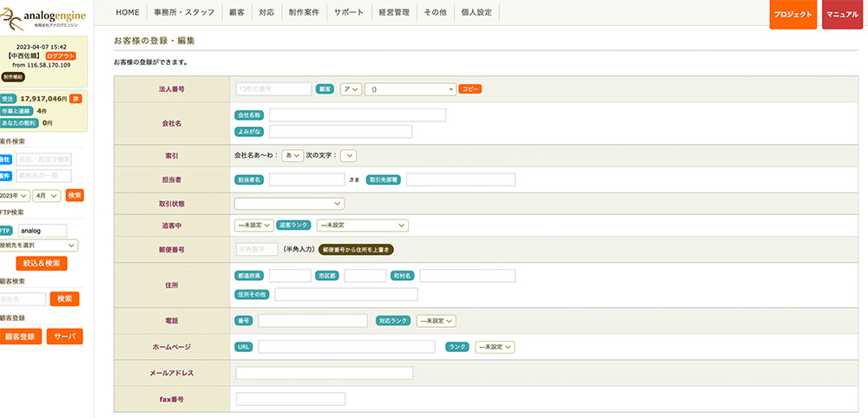Click the サーバ button

(65, 336)
